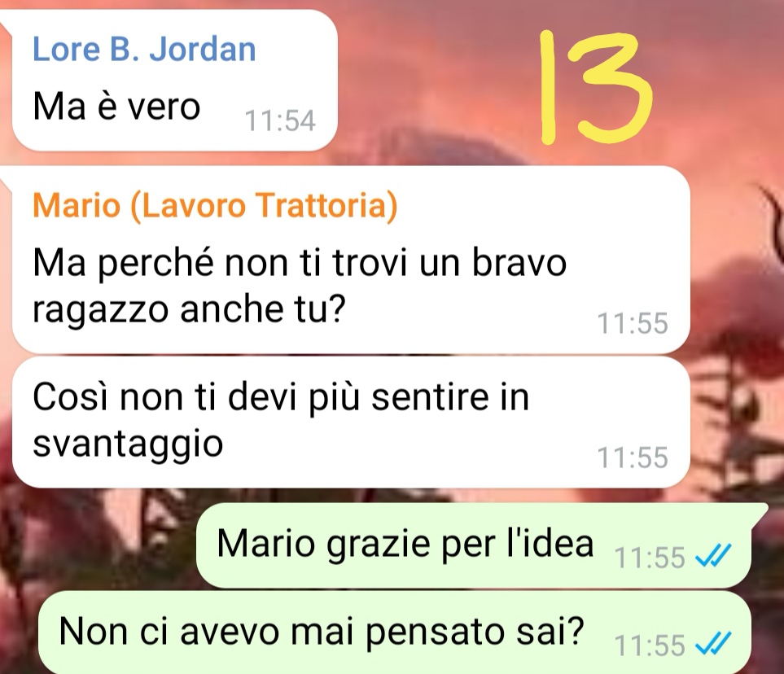This screenshot has width=784, height=674.
Task: Click the chat wallpaper beside the number 13
Action: click(x=715, y=85)
